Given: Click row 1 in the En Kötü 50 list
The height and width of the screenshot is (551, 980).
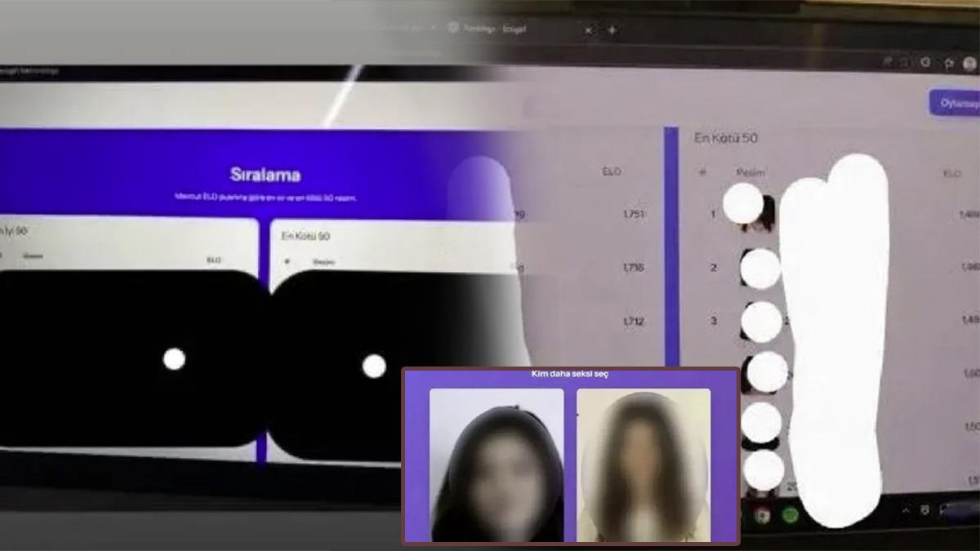Looking at the screenshot, I should pos(713,215).
